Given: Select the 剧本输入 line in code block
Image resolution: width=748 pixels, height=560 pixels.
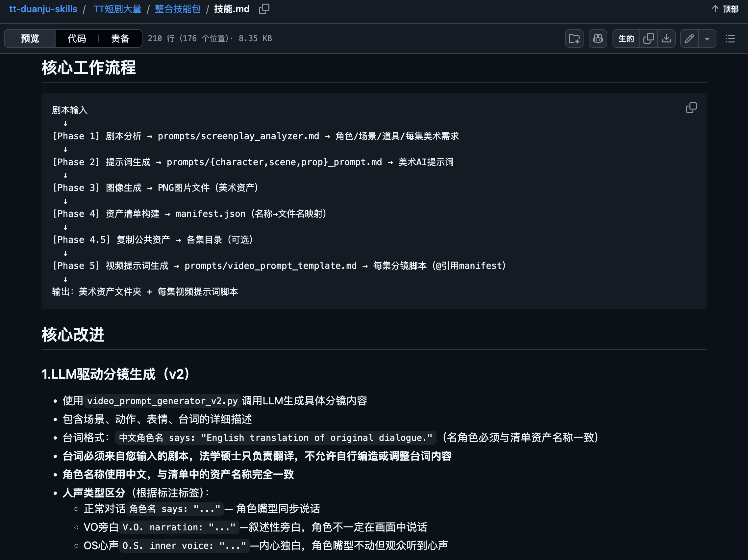Looking at the screenshot, I should 70,110.
